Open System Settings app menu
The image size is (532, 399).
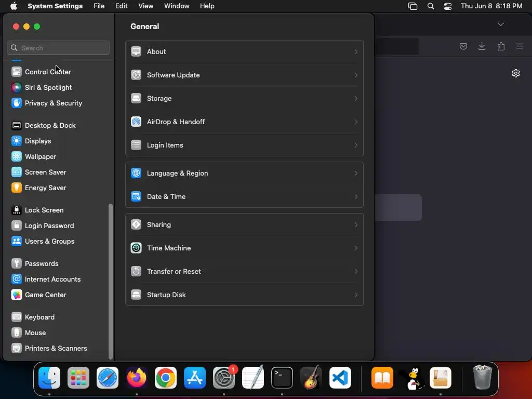(x=55, y=6)
